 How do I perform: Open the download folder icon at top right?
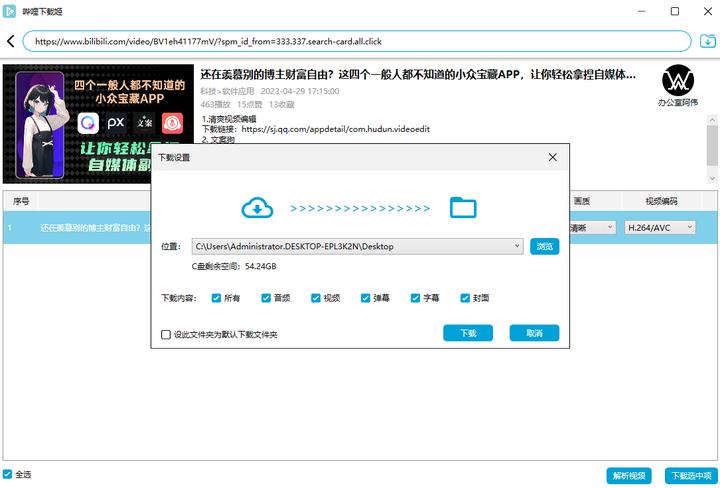coord(708,42)
